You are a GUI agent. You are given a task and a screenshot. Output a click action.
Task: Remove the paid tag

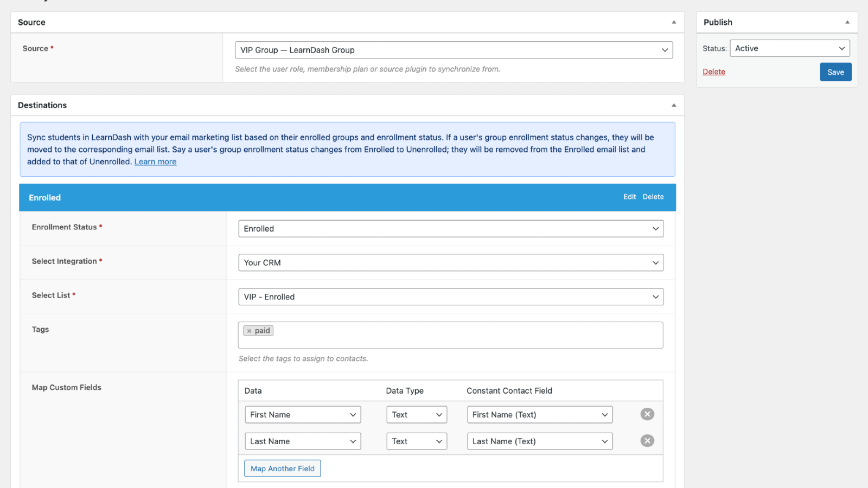(x=250, y=331)
